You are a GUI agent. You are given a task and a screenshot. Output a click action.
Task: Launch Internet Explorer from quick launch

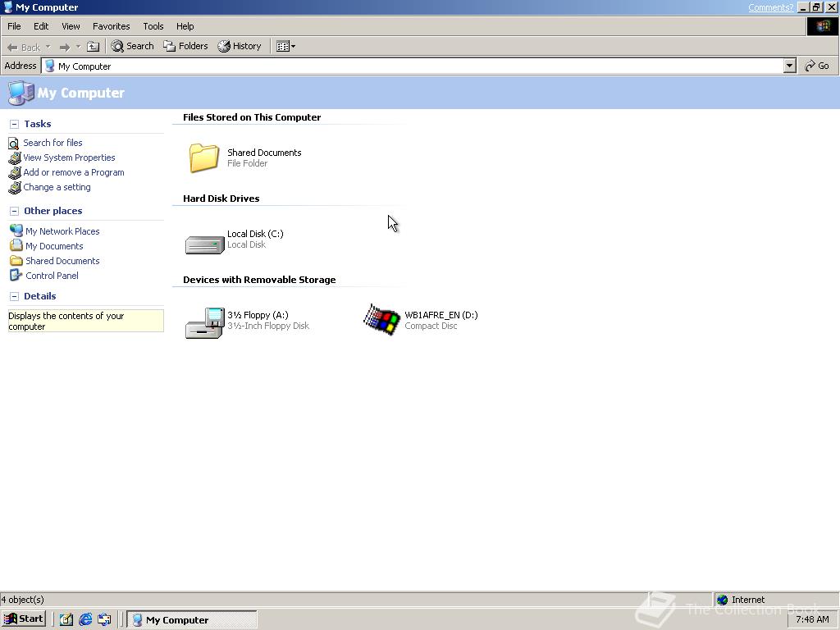(x=85, y=619)
